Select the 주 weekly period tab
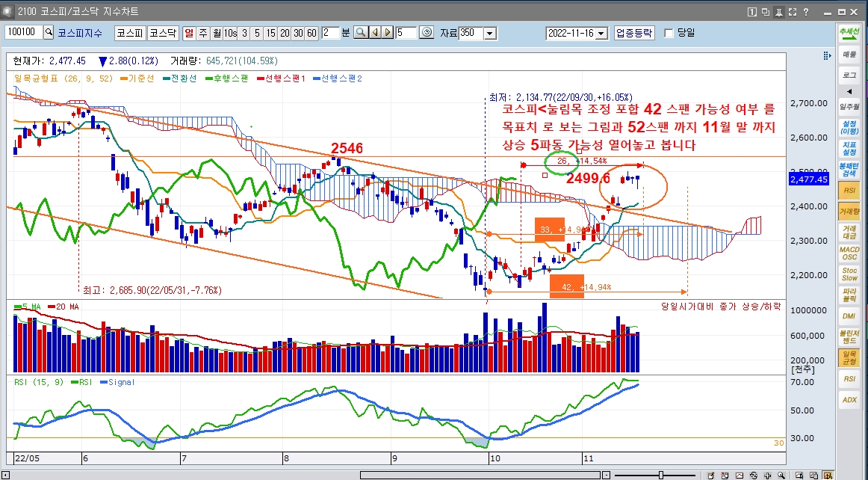Image resolution: width=868 pixels, height=480 pixels. pyautogui.click(x=203, y=33)
